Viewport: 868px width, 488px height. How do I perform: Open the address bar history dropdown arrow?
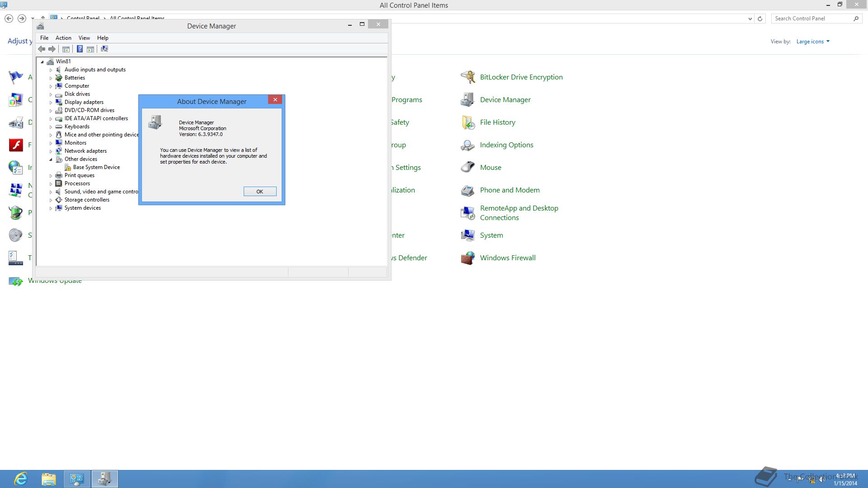coord(750,19)
